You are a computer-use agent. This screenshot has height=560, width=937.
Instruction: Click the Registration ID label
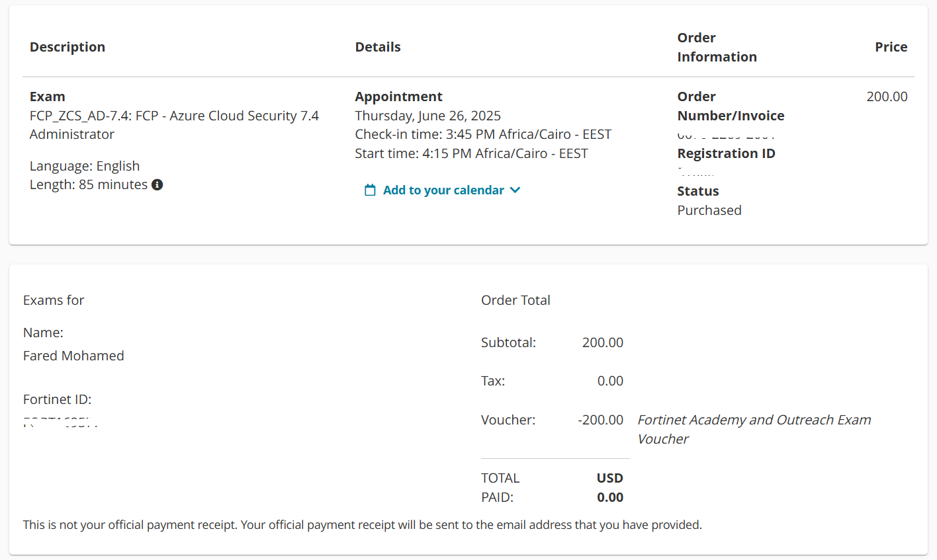pyautogui.click(x=726, y=153)
